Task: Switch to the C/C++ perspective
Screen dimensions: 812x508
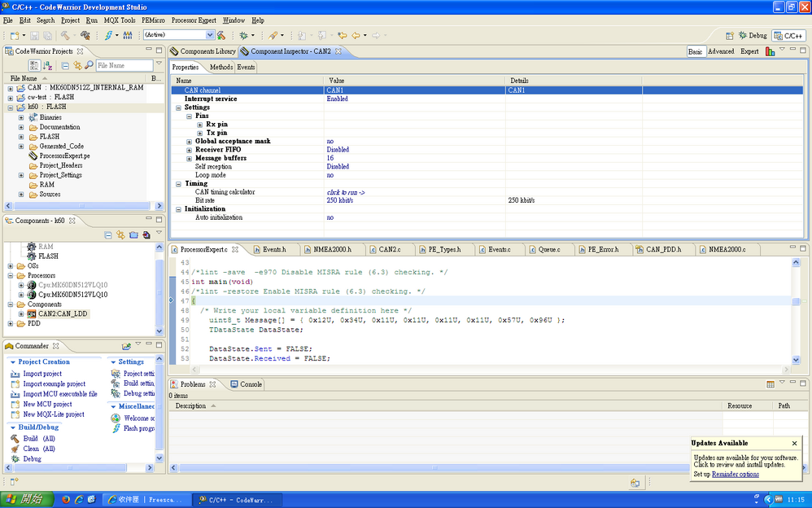Action: [788, 35]
